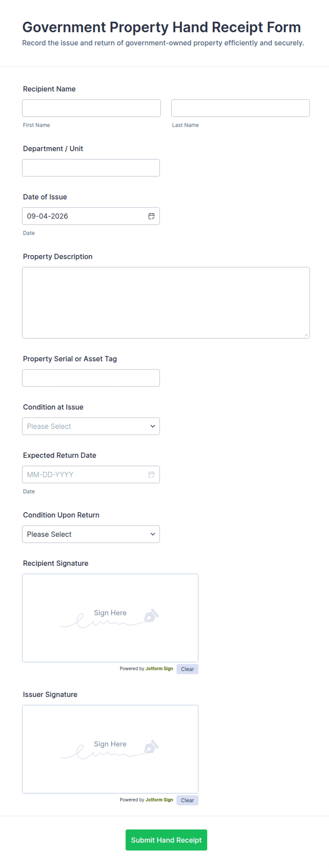Viewport: 329px width, 868px height.
Task: Open Jotform Sign link under Issuer Signature
Action: click(x=159, y=800)
